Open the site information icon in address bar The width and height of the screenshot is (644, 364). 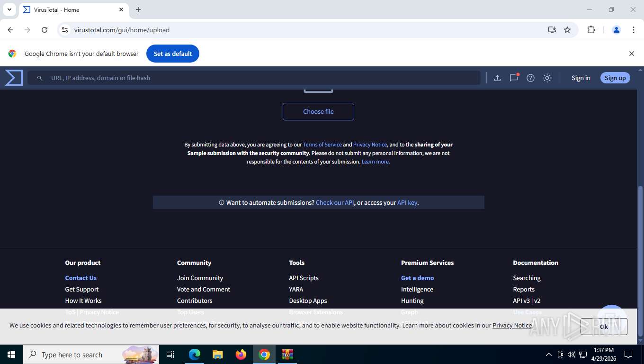(x=65, y=30)
